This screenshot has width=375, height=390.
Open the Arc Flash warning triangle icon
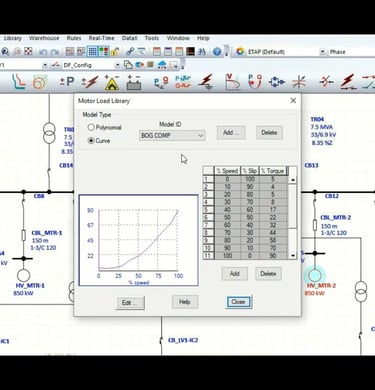112,82
